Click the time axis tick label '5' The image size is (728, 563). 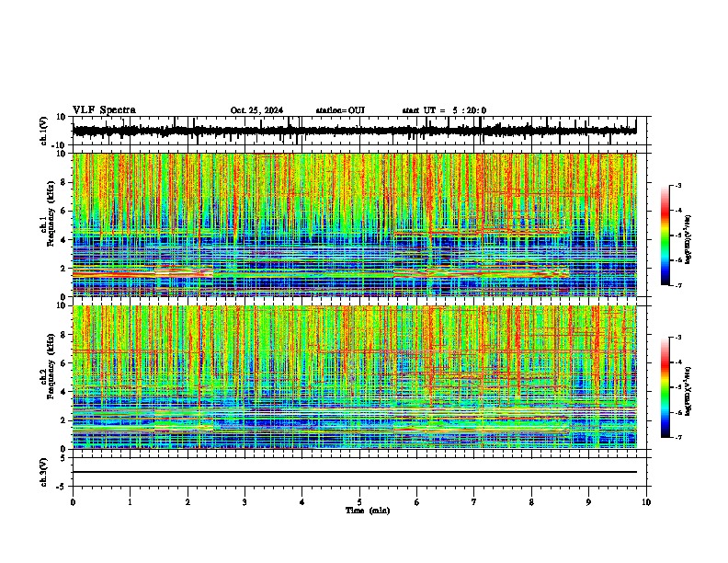click(359, 502)
